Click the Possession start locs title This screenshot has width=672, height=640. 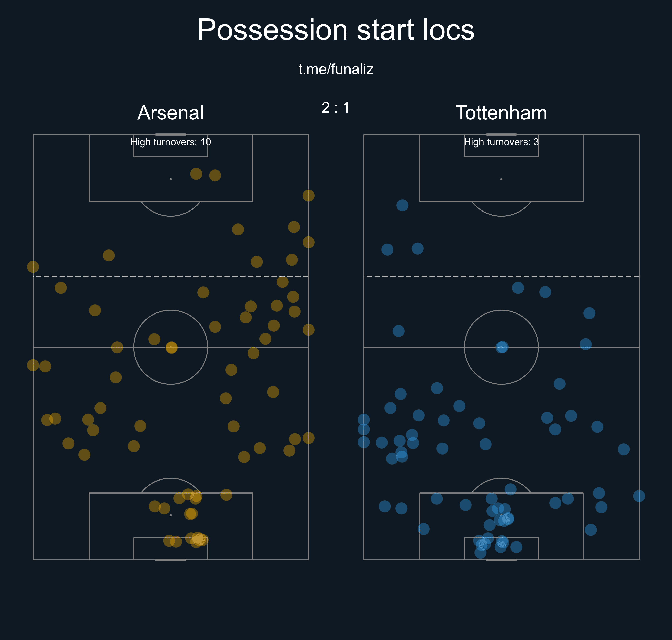coord(336,30)
